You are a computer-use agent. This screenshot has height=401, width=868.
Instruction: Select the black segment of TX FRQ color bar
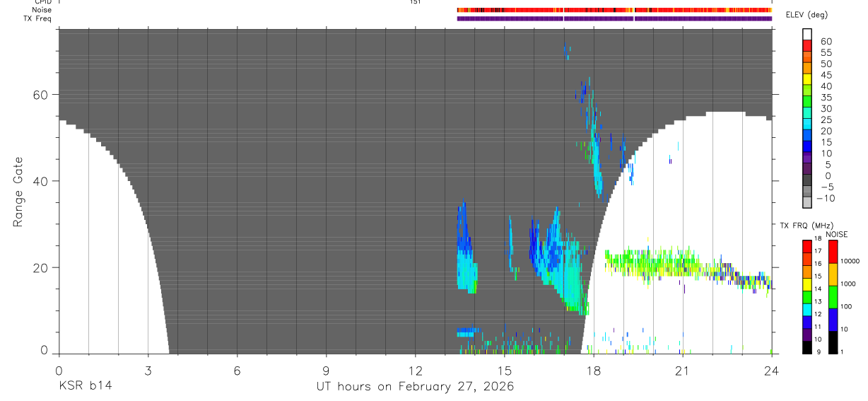click(x=807, y=347)
